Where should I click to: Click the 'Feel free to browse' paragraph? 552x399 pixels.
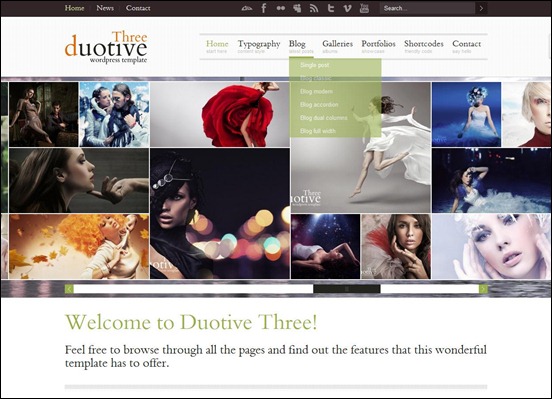click(276, 356)
